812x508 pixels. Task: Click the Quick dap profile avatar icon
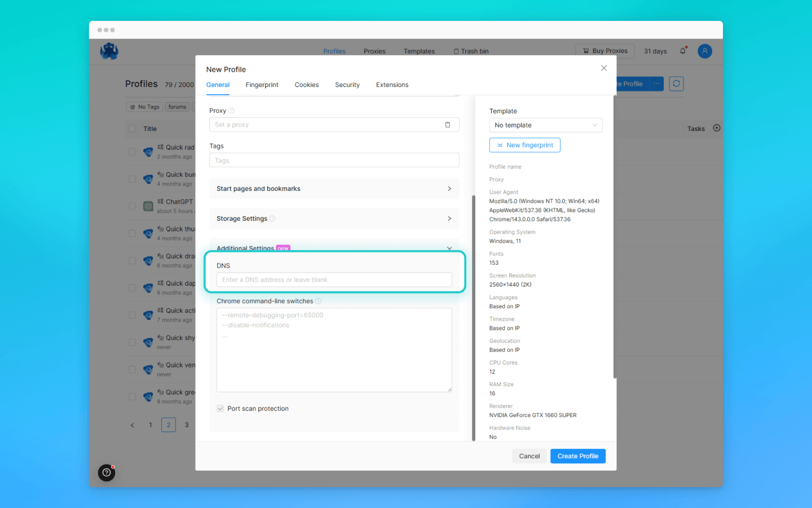pyautogui.click(x=148, y=288)
